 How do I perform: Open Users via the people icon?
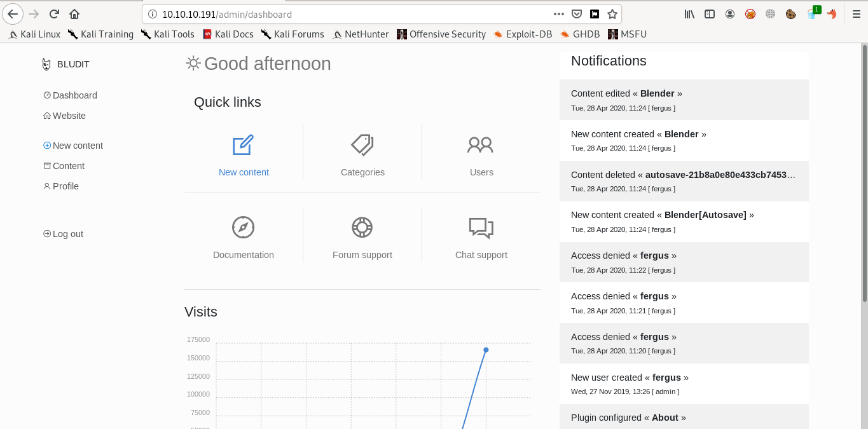tap(481, 145)
